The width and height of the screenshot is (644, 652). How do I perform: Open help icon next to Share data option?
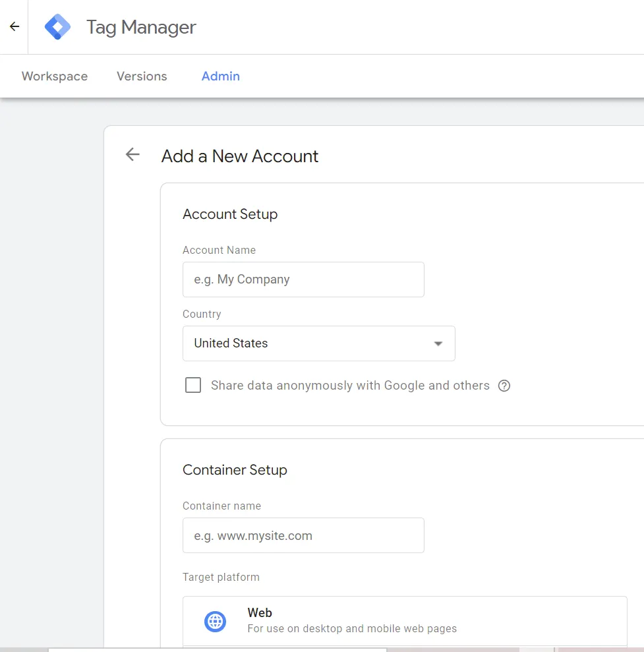504,386
